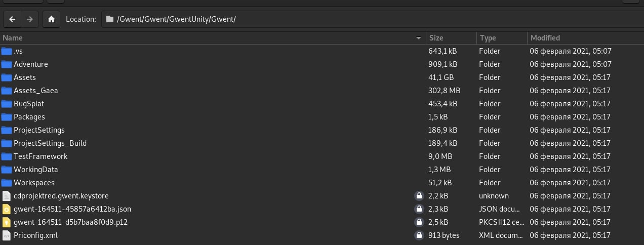Image resolution: width=644 pixels, height=245 pixels.
Task: Click the Priconfig.xml file icon
Action: (x=7, y=235)
